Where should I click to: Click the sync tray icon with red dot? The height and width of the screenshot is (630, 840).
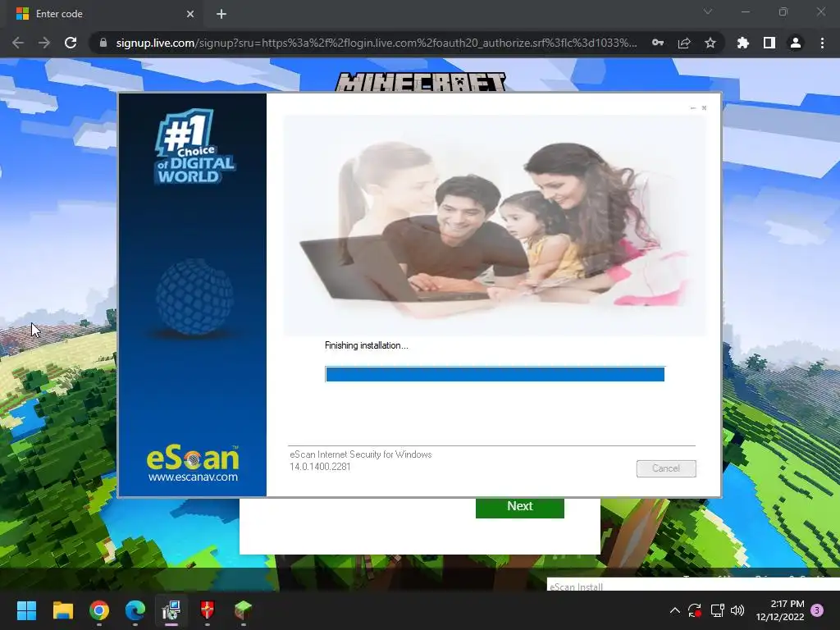[x=695, y=610]
